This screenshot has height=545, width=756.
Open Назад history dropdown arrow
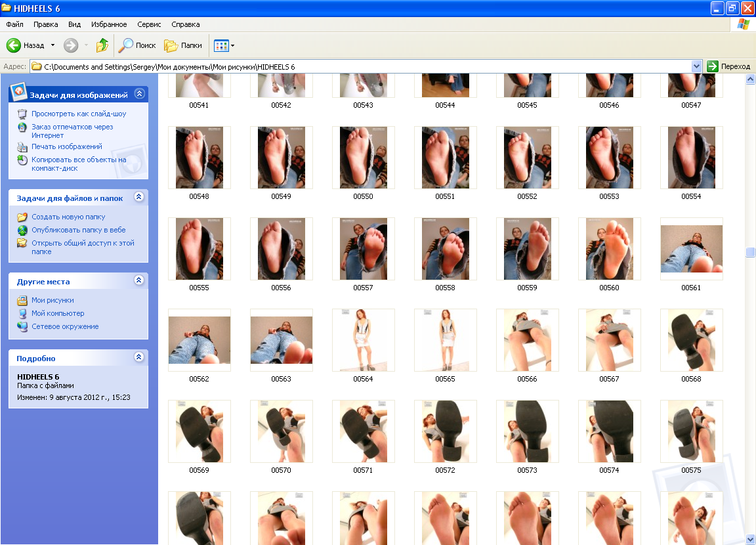pos(52,45)
